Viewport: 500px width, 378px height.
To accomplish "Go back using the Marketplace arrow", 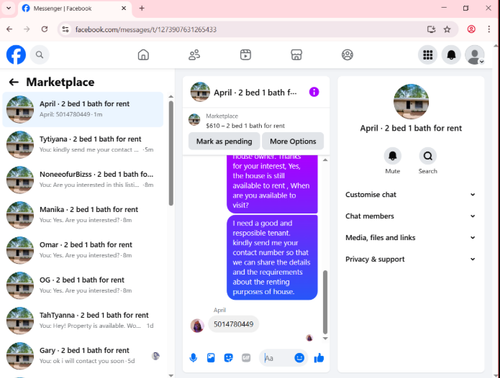I will (x=14, y=82).
